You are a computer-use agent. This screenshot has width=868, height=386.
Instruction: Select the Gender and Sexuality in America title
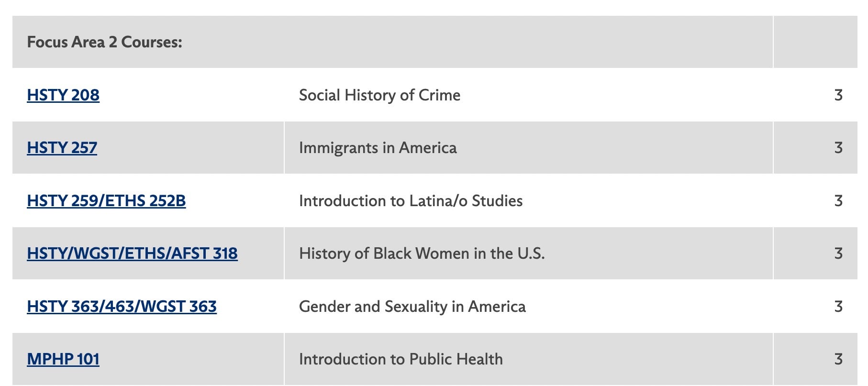412,307
